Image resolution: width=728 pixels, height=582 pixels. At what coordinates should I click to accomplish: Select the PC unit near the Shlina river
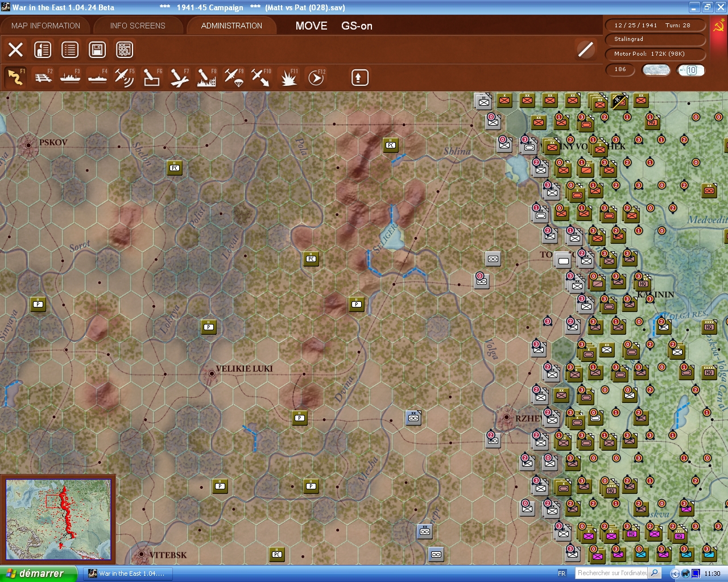point(391,145)
